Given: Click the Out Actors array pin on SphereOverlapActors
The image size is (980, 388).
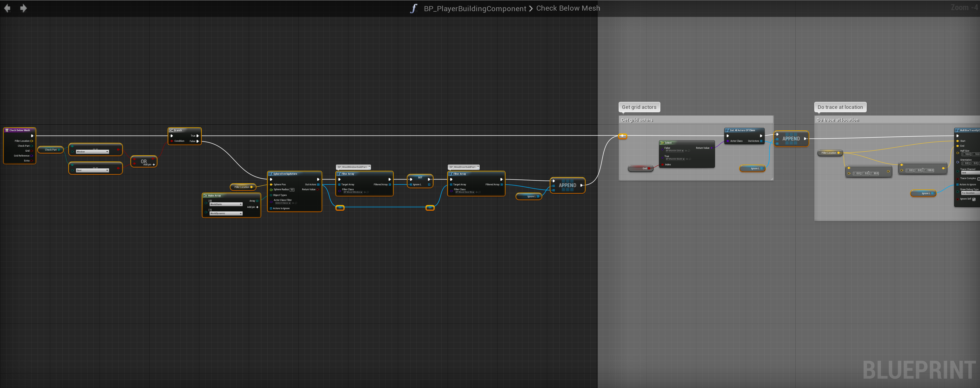Looking at the screenshot, I should pyautogui.click(x=318, y=185).
